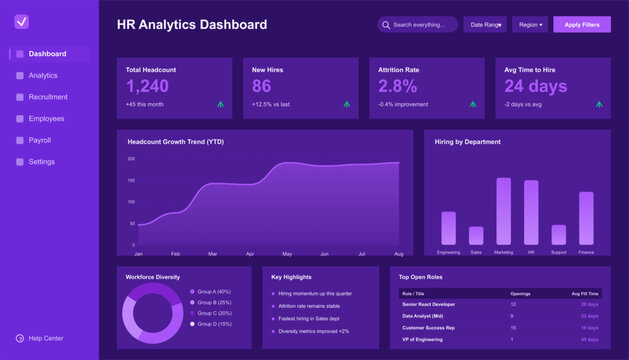The image size is (629, 360).
Task: Click the Group A (40%) legend dot
Action: pos(192,292)
